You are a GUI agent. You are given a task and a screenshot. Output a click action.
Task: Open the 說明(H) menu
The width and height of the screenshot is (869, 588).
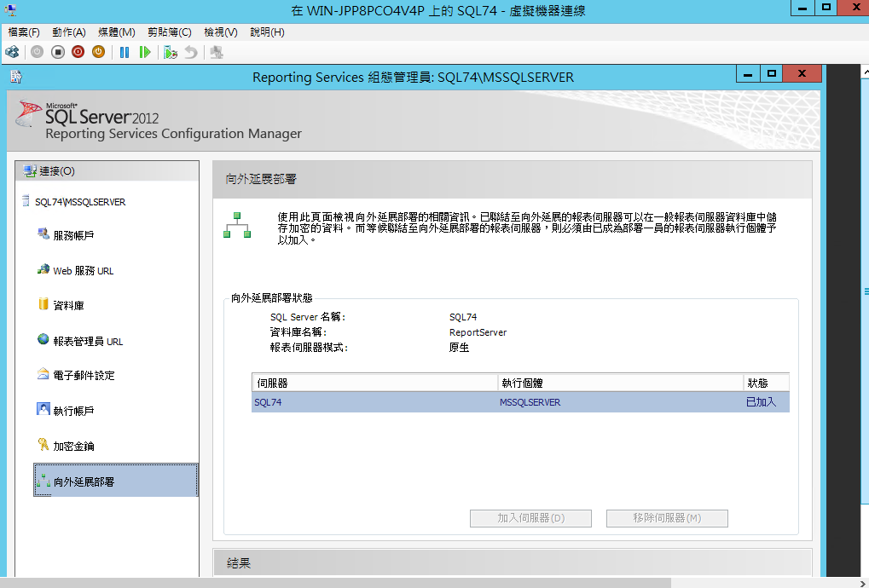[x=267, y=32]
